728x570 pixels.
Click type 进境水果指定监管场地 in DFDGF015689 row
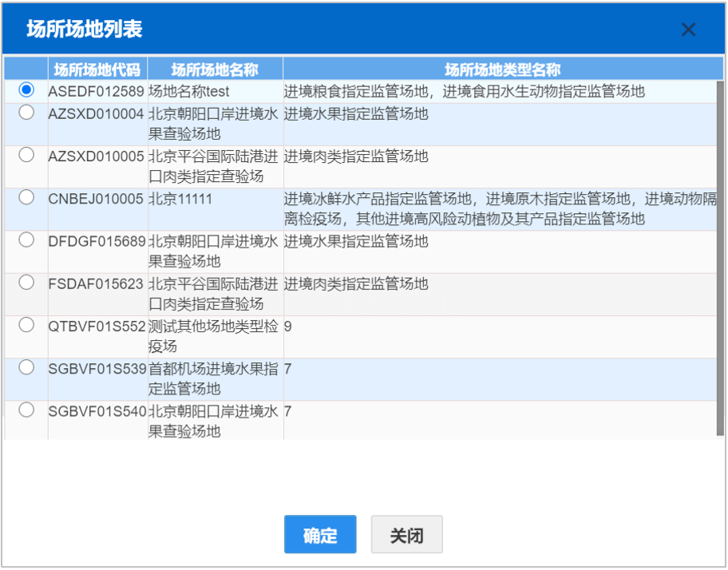pyautogui.click(x=356, y=241)
